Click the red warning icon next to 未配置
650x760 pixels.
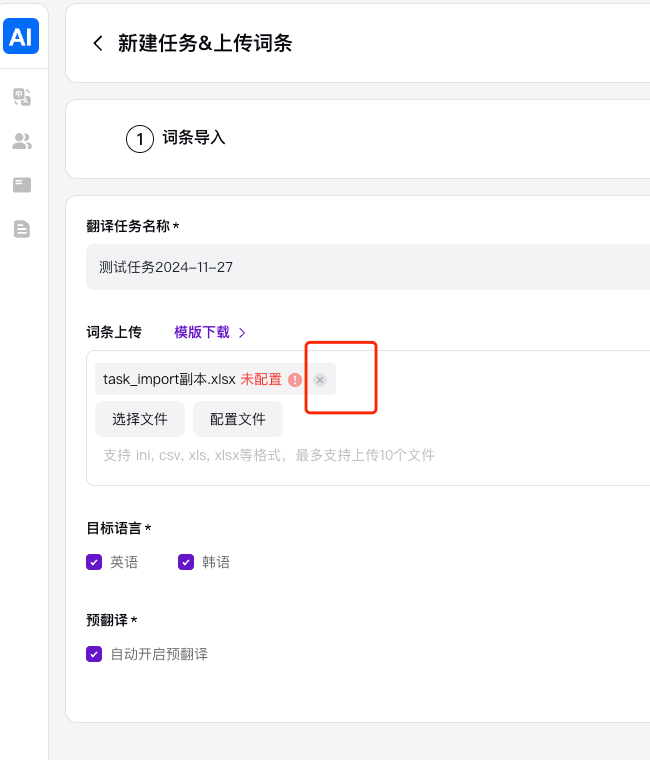click(x=295, y=380)
